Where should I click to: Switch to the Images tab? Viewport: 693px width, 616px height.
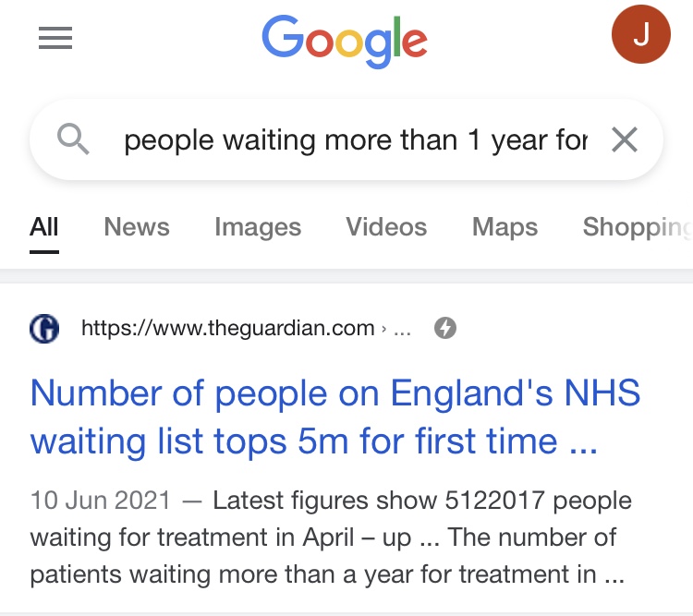(258, 227)
